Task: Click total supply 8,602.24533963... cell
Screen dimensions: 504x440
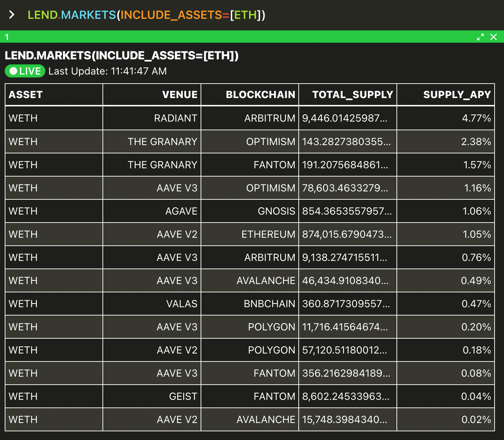Action: (348, 396)
